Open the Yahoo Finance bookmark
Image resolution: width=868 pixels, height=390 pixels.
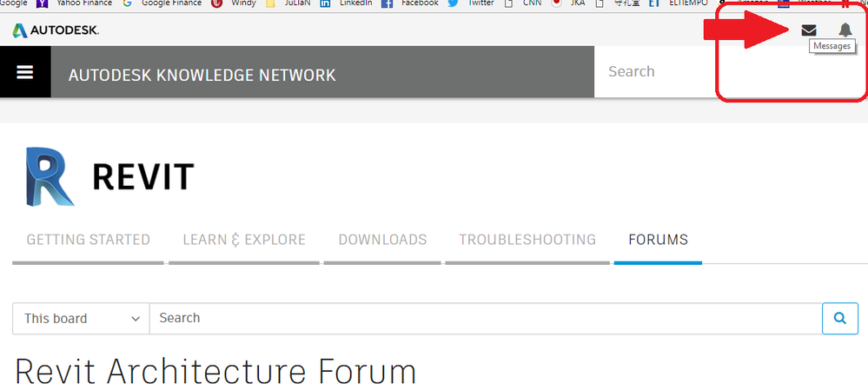tap(73, 3)
